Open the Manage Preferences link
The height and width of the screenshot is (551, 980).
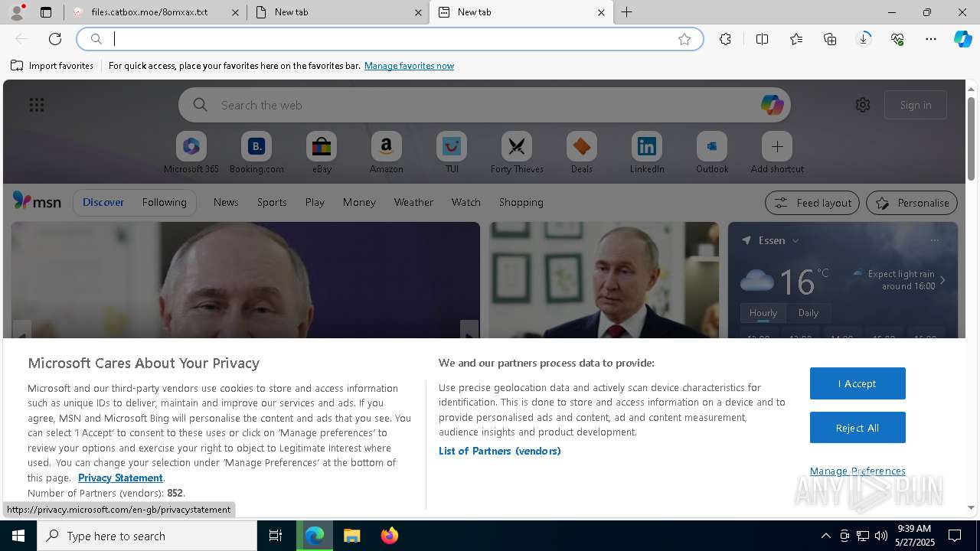[x=857, y=471]
